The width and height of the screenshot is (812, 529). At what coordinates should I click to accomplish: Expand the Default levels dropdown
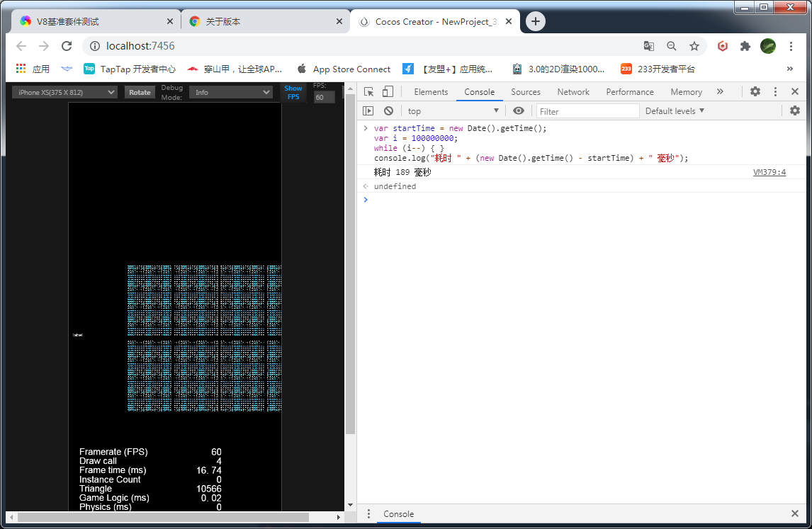point(675,111)
